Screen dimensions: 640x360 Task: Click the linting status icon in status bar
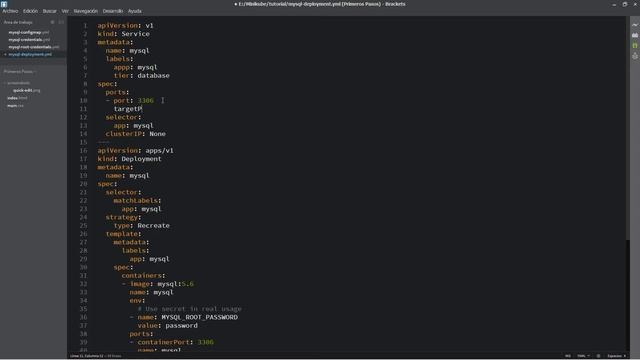598,356
